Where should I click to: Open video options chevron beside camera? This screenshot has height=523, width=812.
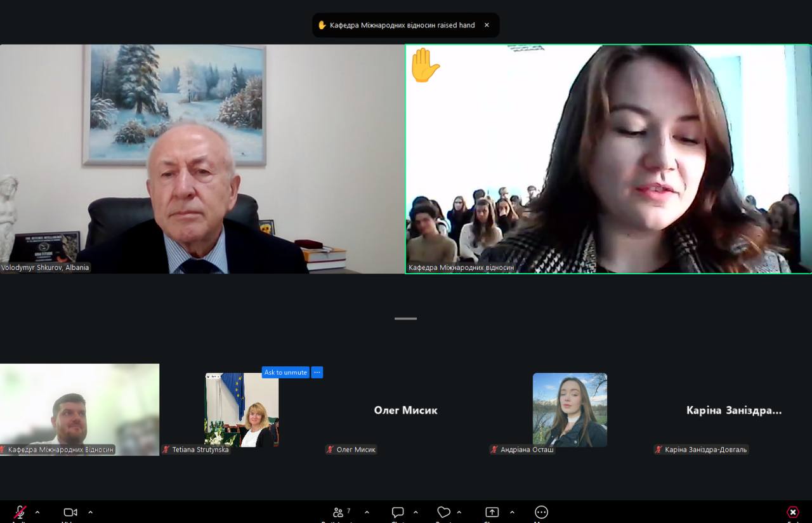tap(90, 512)
